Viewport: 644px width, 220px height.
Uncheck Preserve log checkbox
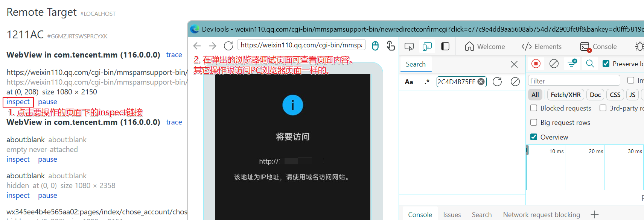606,64
